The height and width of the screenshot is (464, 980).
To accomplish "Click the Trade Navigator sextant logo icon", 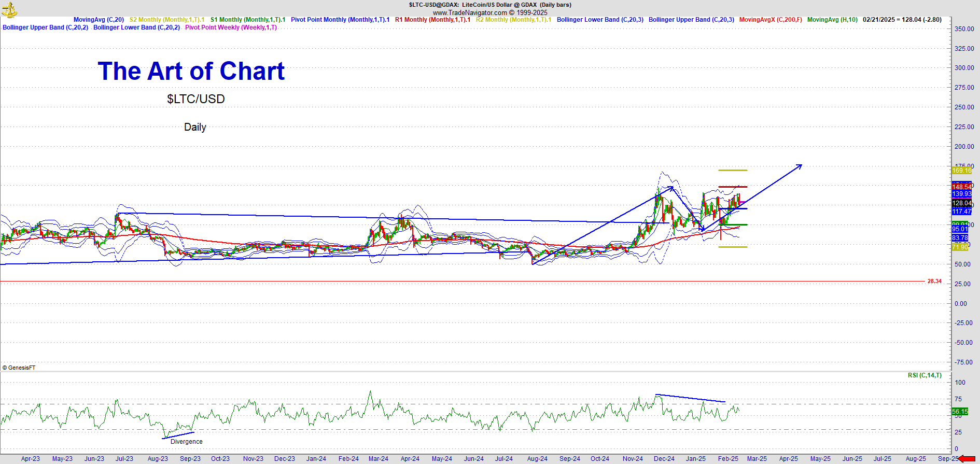I will 9,9.
